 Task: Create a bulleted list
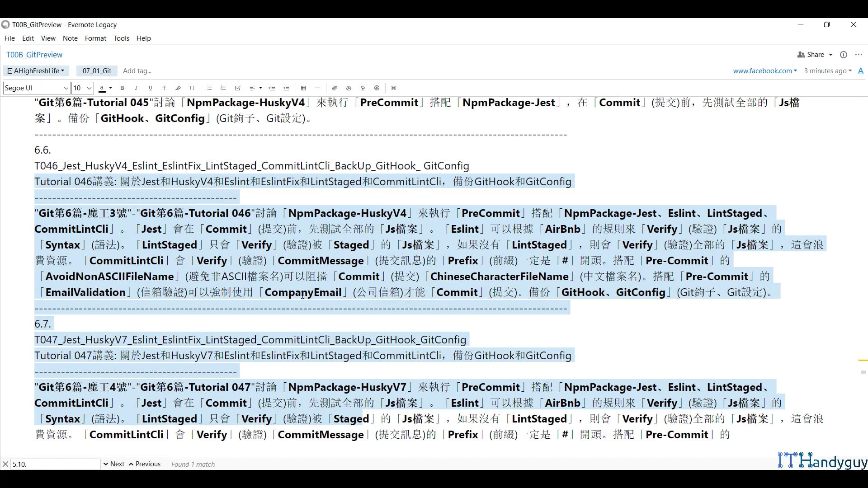209,88
